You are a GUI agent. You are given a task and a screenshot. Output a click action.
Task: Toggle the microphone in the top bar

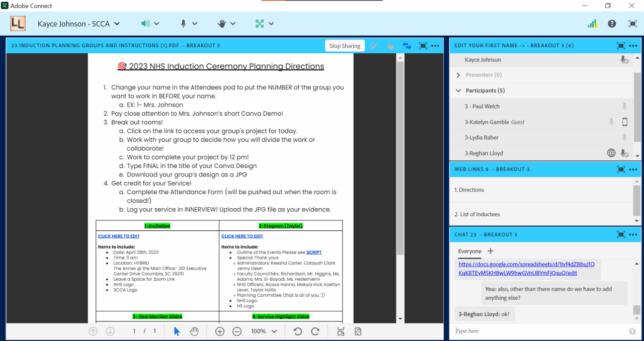tap(184, 24)
